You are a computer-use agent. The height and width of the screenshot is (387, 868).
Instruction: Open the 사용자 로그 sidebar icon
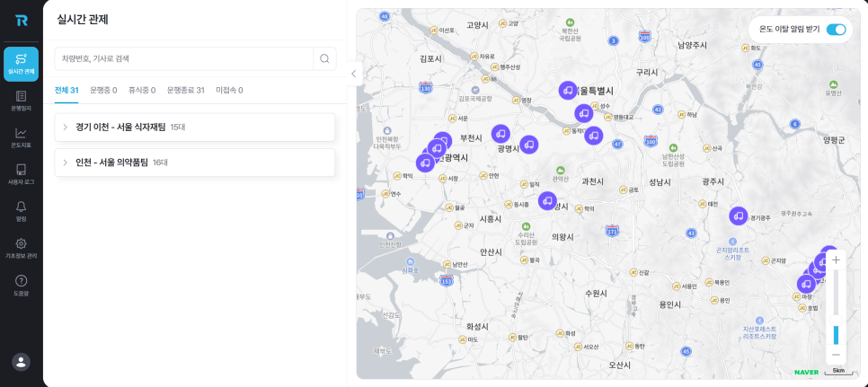tap(21, 173)
